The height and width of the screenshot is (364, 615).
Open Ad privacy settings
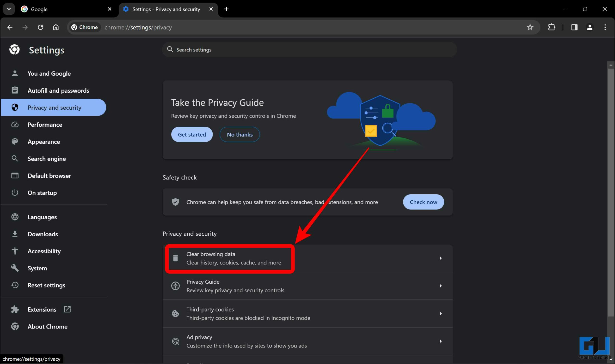tap(308, 341)
